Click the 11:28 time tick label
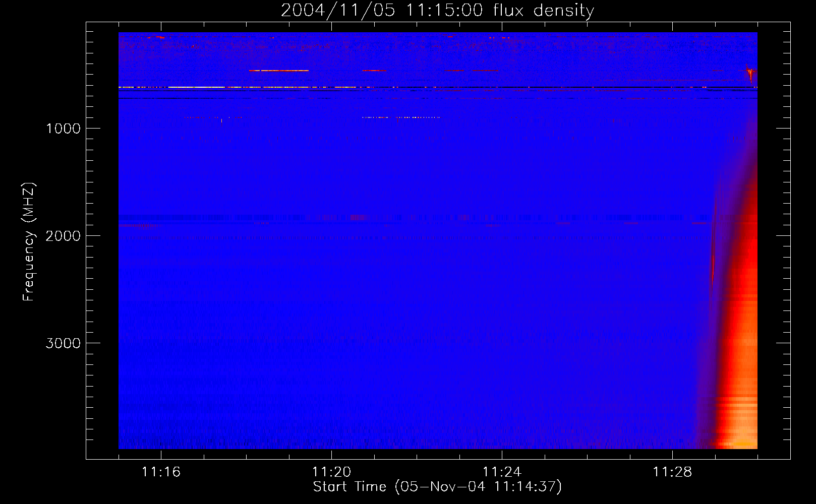 pyautogui.click(x=672, y=472)
